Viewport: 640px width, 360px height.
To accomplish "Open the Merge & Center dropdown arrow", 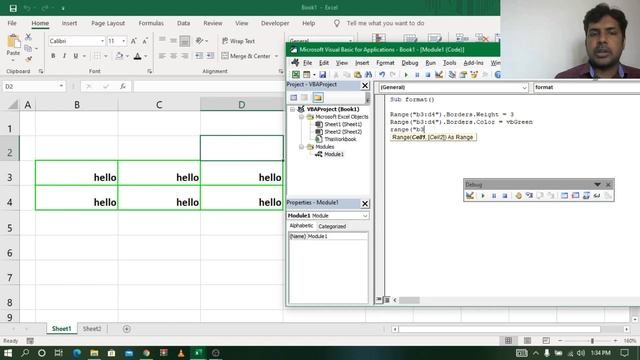I will [x=276, y=56].
